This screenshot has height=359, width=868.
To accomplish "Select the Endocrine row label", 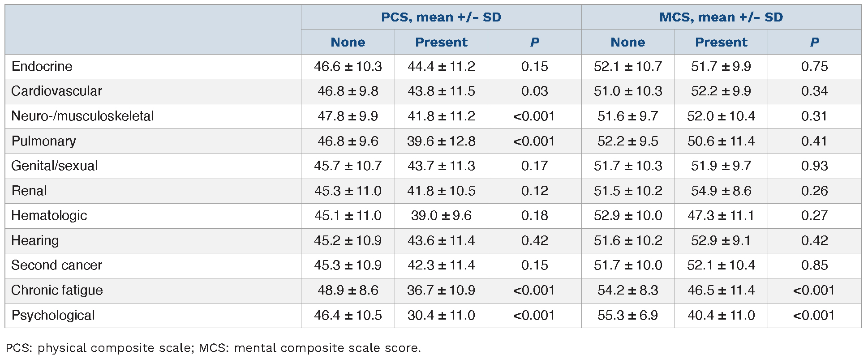I will 42,67.
